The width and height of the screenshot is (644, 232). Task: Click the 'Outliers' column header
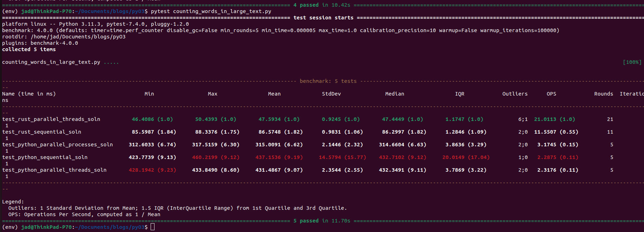pos(515,94)
